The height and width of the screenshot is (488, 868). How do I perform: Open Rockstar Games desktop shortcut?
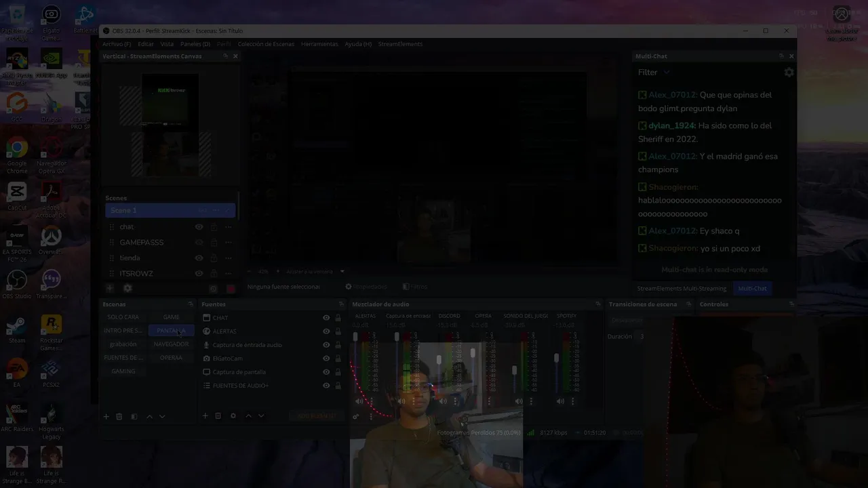point(51,333)
